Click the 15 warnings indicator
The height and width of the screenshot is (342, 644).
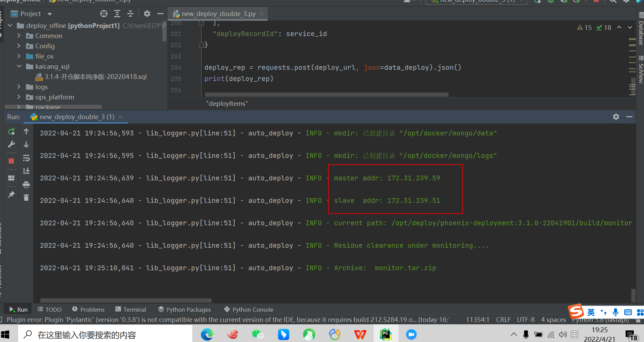pos(584,28)
